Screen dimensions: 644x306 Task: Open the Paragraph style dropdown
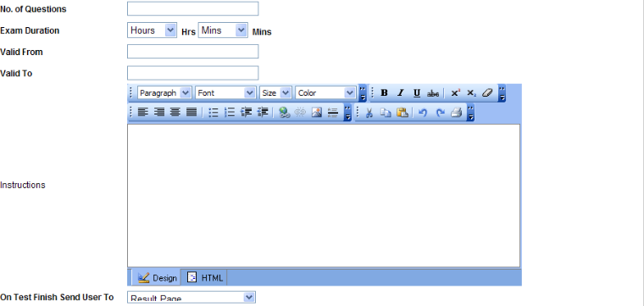[164, 93]
